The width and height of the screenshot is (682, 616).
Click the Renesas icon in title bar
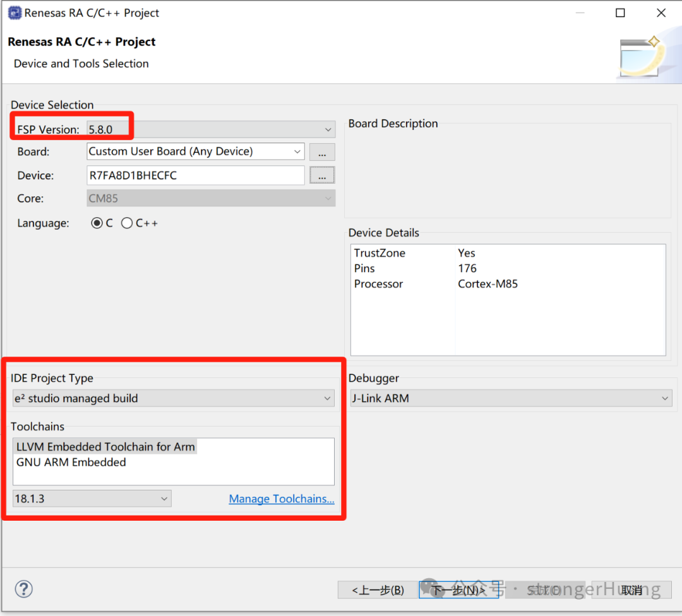(x=13, y=13)
